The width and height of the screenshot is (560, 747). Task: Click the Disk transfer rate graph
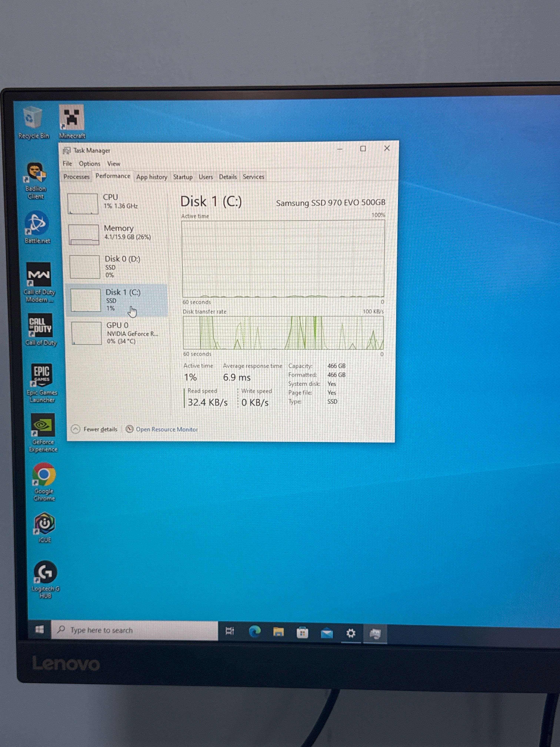(x=283, y=333)
